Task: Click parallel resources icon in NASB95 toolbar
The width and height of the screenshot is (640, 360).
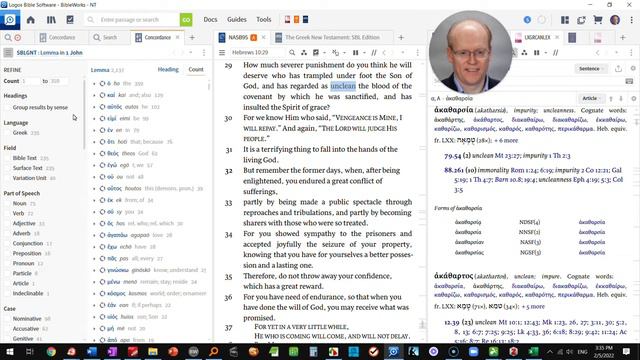Action: tap(304, 53)
